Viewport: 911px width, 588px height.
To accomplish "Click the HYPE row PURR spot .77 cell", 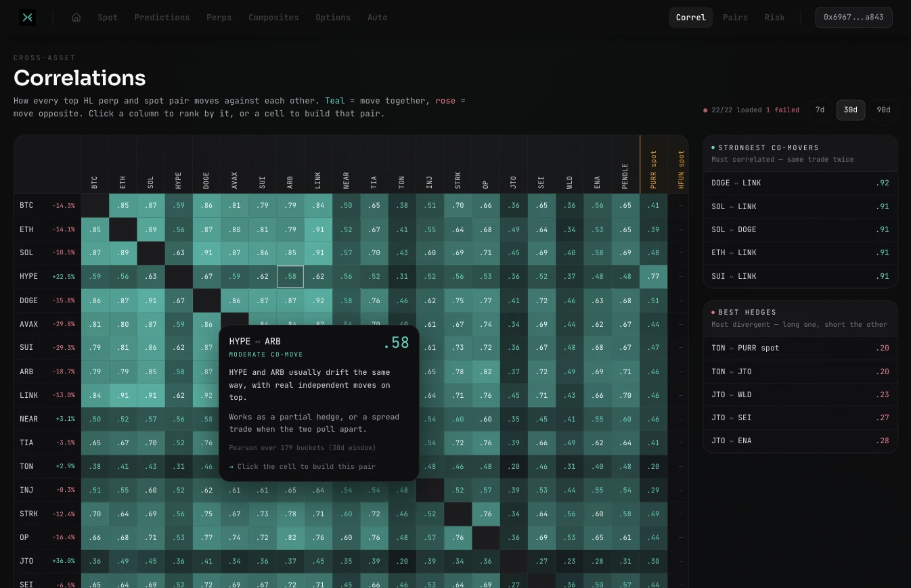I will (653, 277).
